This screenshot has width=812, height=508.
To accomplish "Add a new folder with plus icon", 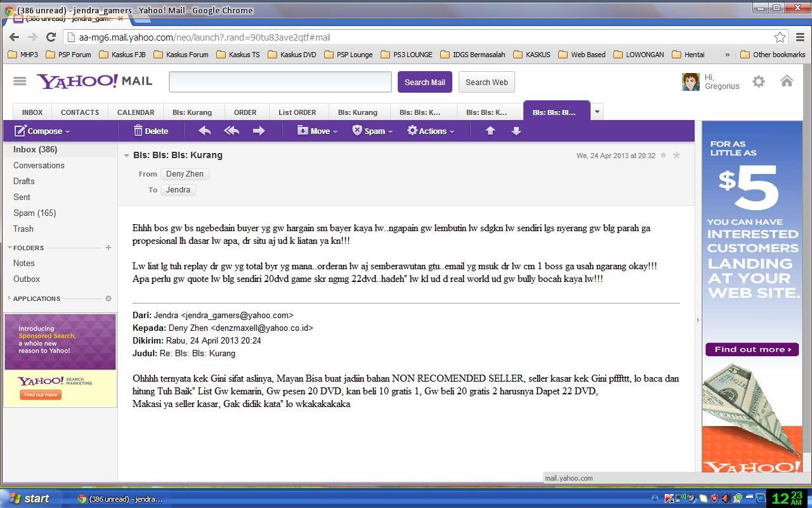I will (x=108, y=248).
